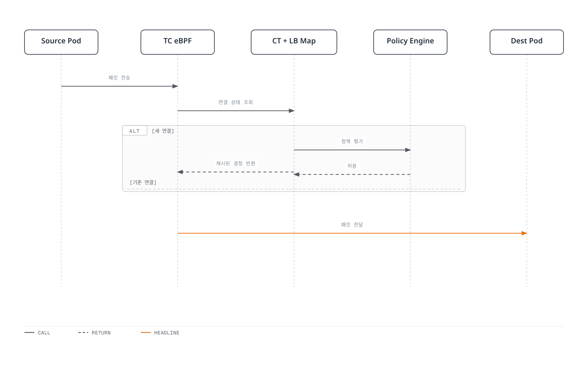Click the dashed 허용 return arrowhead

296,174
